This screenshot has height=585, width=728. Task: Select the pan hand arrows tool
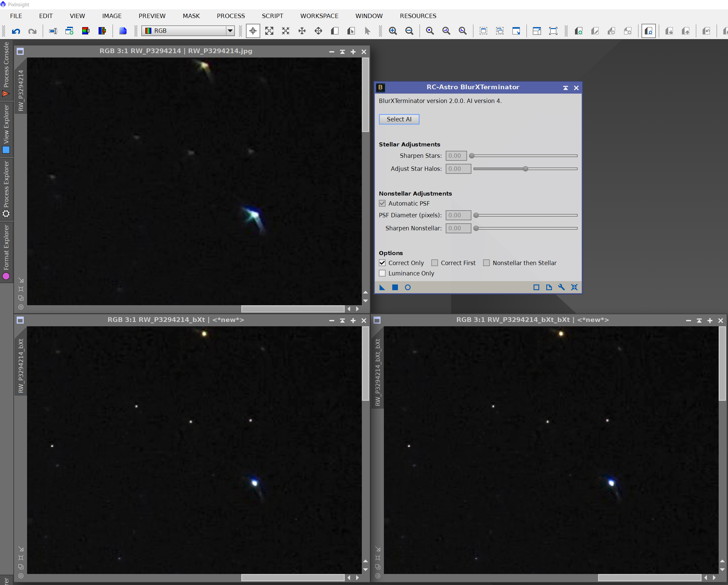coord(318,31)
